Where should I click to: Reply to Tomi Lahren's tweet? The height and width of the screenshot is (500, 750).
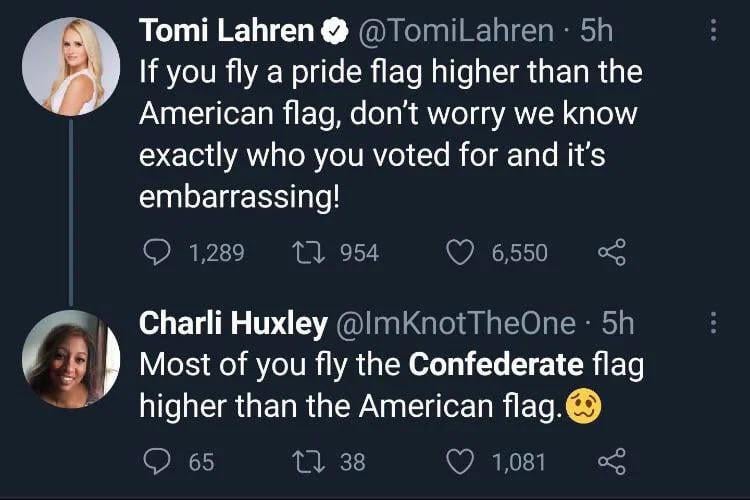[155, 253]
